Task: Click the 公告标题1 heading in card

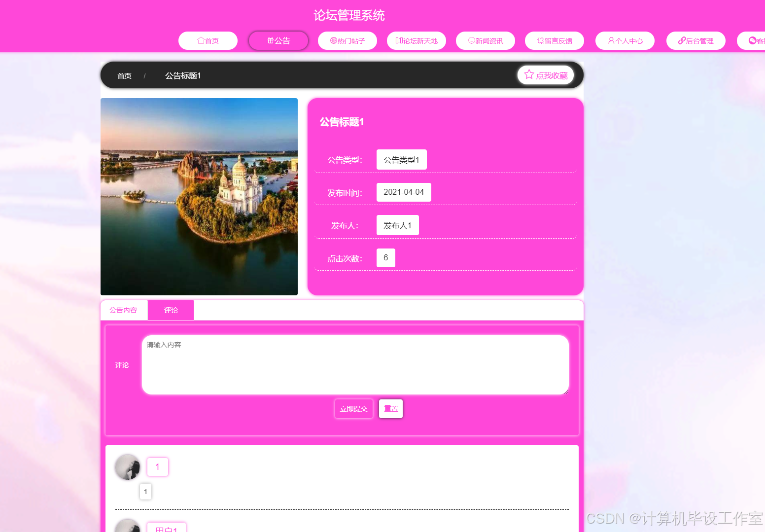Action: tap(342, 122)
